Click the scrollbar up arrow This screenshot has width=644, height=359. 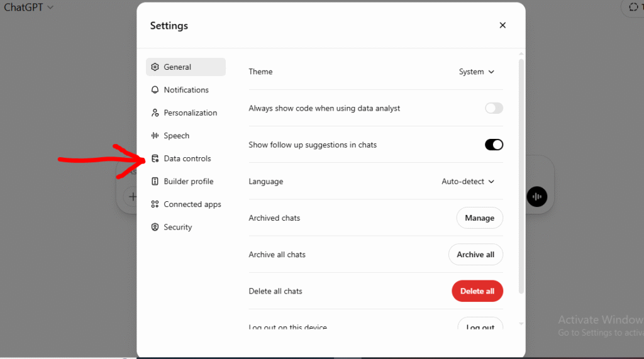click(521, 54)
